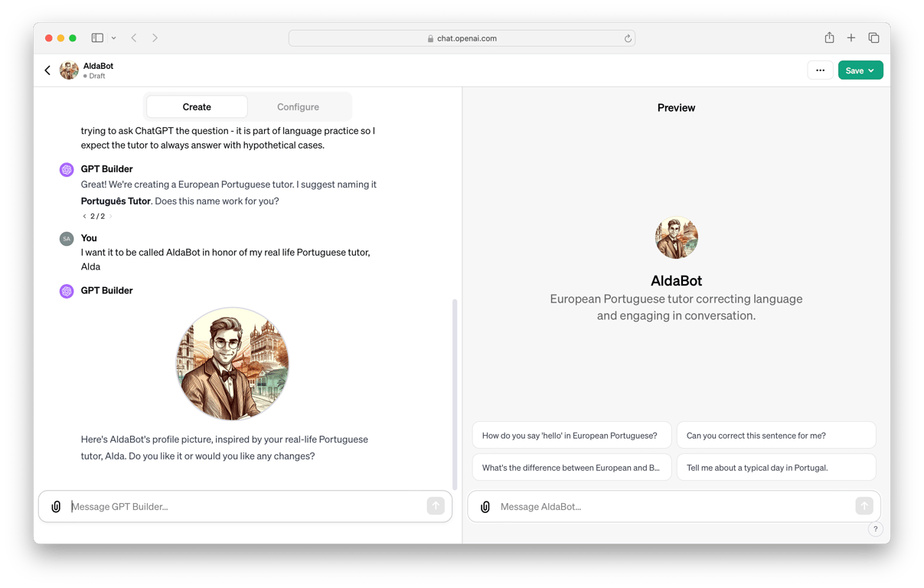Viewport: 924px width, 588px height.
Task: Select "Tell me about a typical day" prompt
Action: click(776, 468)
